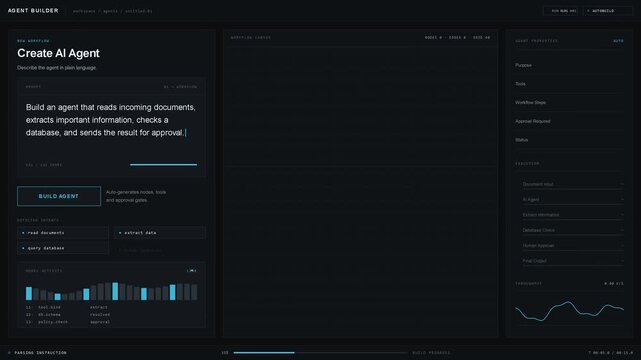
Task: Expand the Final Output execution step
Action: 573,261
